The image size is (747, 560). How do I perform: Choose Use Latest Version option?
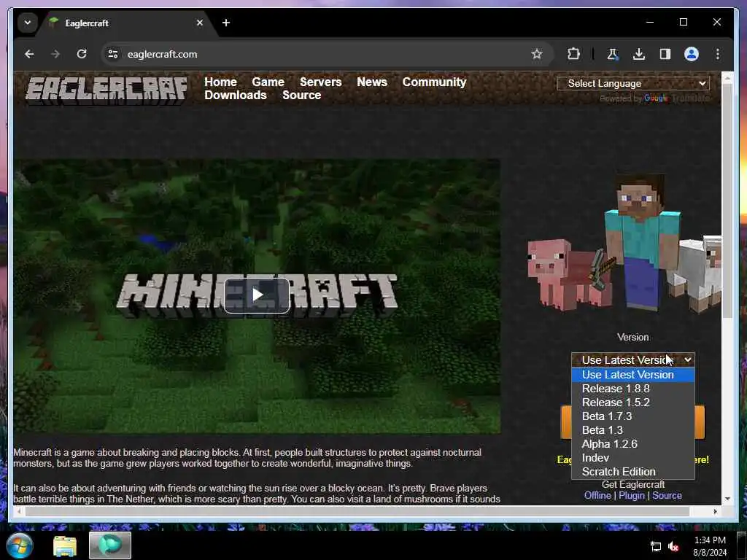coord(632,375)
